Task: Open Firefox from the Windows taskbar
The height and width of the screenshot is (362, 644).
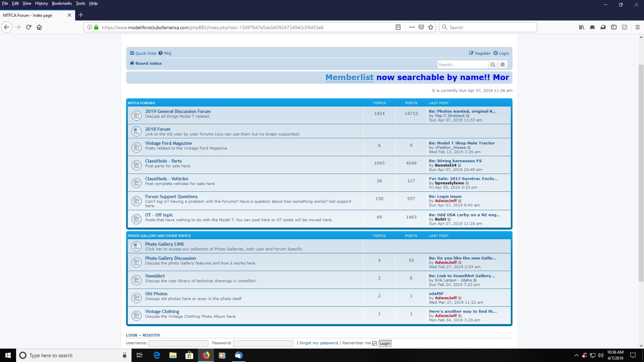Action: pos(206,355)
